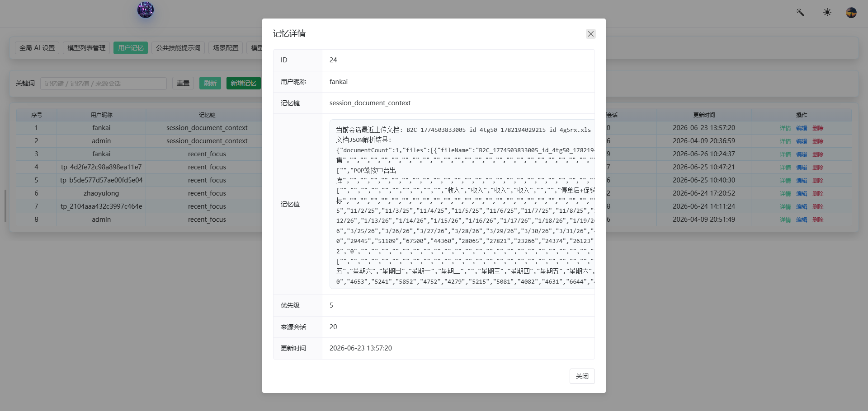This screenshot has height=411, width=868.
Task: Click inside the 记忆值 JSON text box
Action: pyautogui.click(x=462, y=204)
